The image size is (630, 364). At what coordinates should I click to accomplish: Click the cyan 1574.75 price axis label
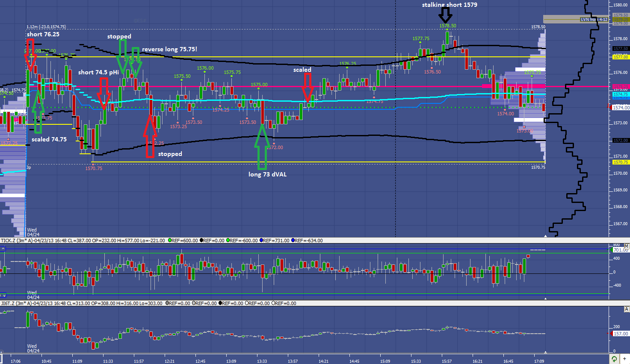coord(621,94)
